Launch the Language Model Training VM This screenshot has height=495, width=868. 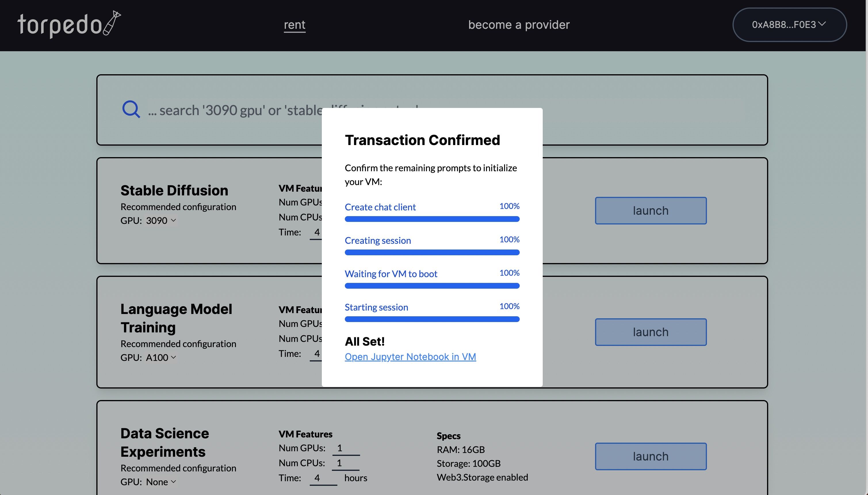[651, 332]
